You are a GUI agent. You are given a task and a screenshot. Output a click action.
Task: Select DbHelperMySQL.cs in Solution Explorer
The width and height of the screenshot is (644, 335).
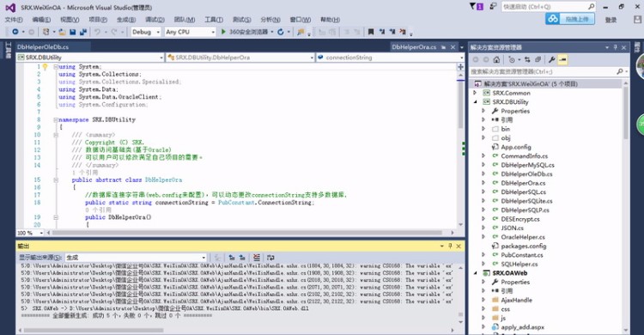click(x=527, y=165)
